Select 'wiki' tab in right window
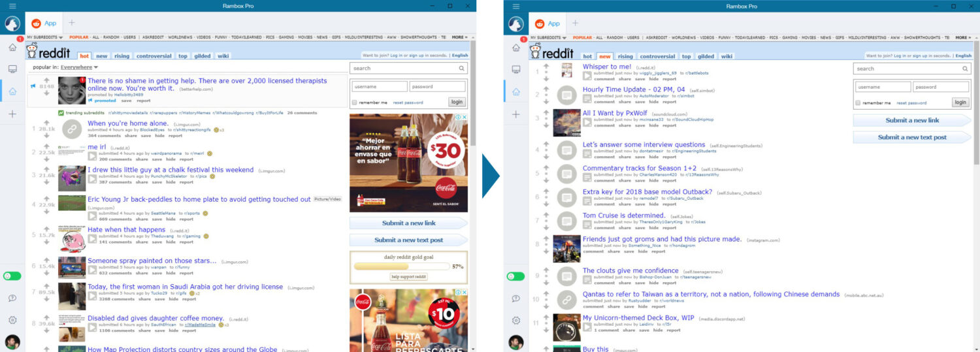The width and height of the screenshot is (980, 352). (x=727, y=56)
